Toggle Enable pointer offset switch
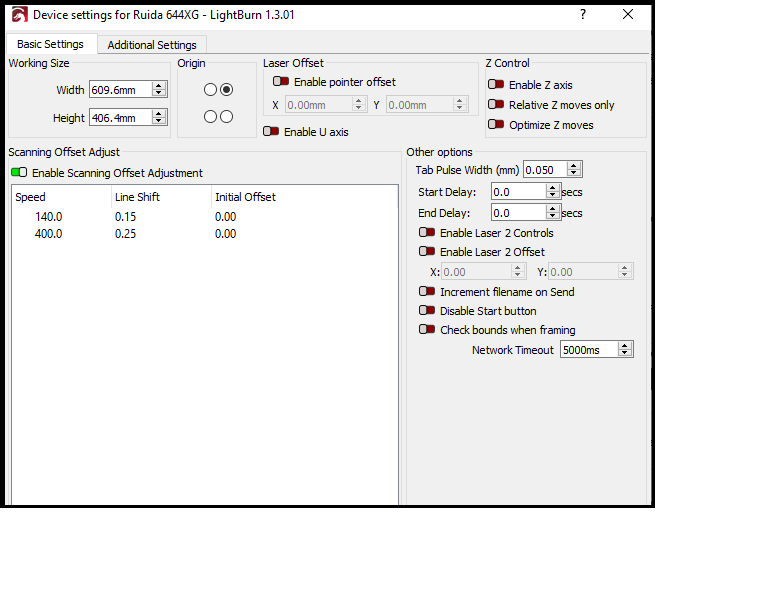 point(281,81)
